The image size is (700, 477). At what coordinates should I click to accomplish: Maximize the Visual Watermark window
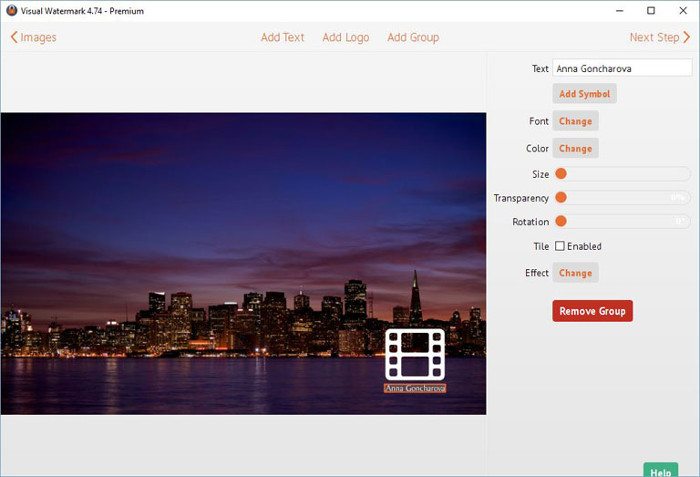[x=651, y=10]
